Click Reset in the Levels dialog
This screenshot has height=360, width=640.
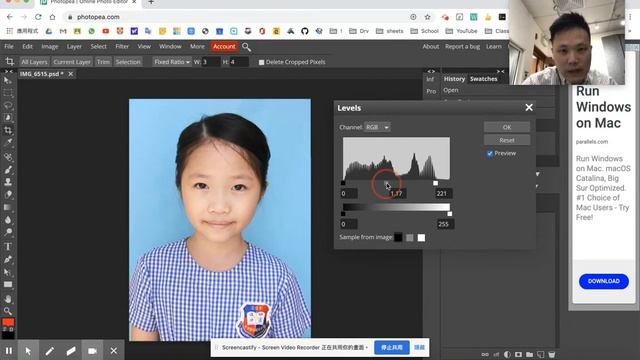click(x=507, y=140)
